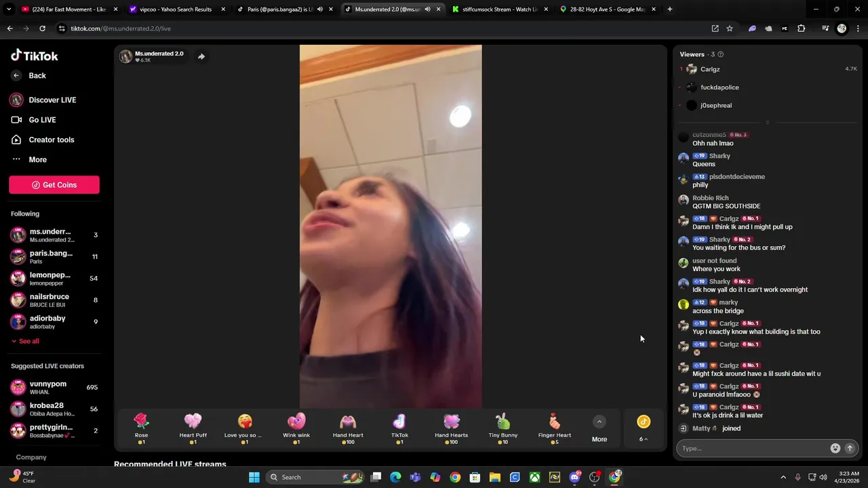
Task: Click the address bar URL
Action: click(x=121, y=28)
